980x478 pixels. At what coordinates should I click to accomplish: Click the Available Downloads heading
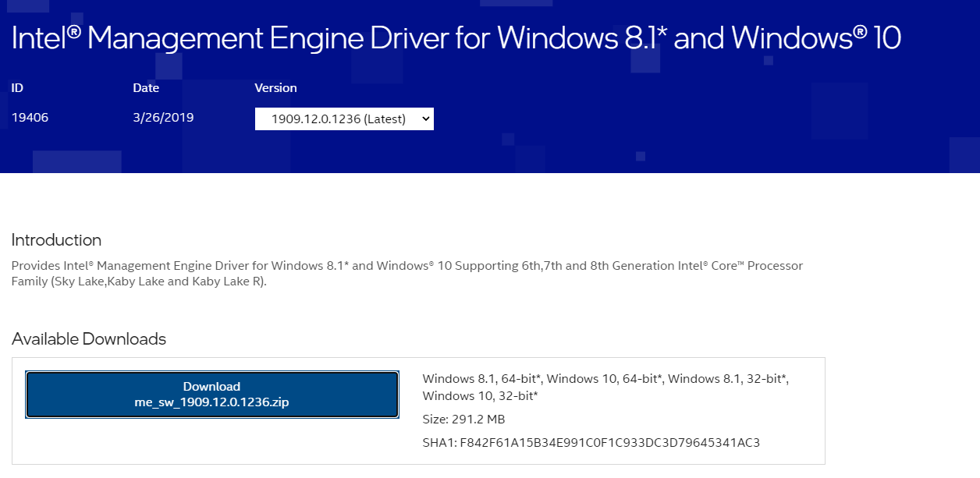pos(89,339)
